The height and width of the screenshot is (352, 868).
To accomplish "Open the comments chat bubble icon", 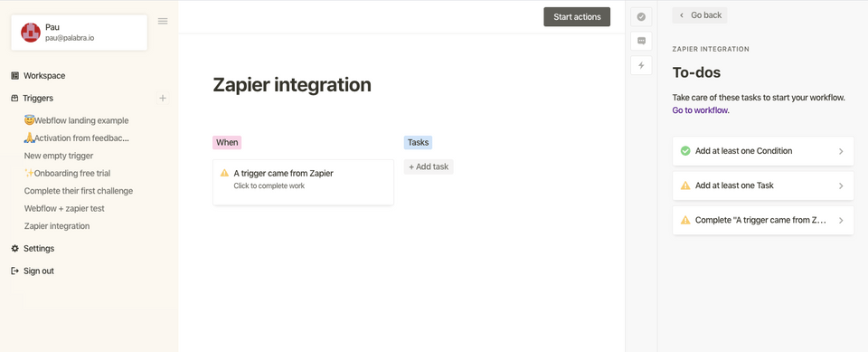I will [x=641, y=41].
